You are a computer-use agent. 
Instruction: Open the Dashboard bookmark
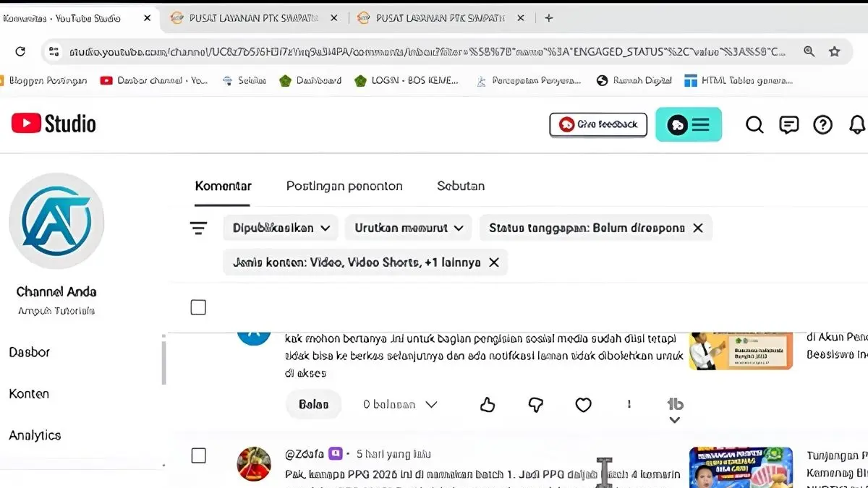point(310,81)
